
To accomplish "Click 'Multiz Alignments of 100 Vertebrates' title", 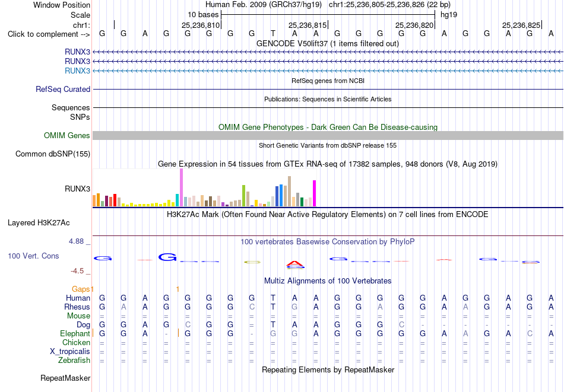I will [328, 281].
